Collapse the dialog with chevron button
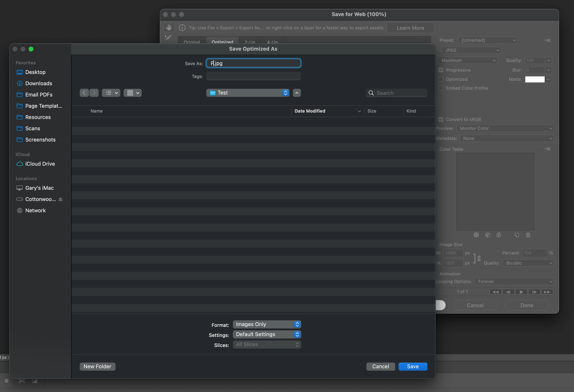Screen dimensions: 574x392 297,93
